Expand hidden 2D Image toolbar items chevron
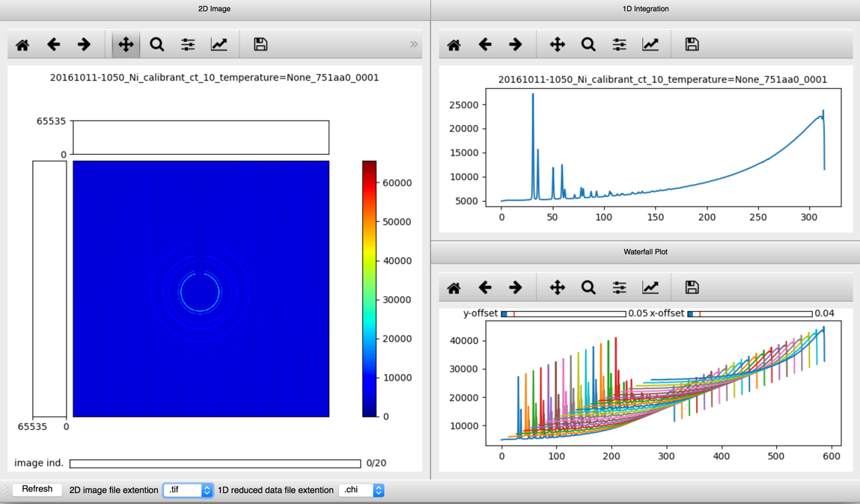The height and width of the screenshot is (504, 860). tap(414, 45)
